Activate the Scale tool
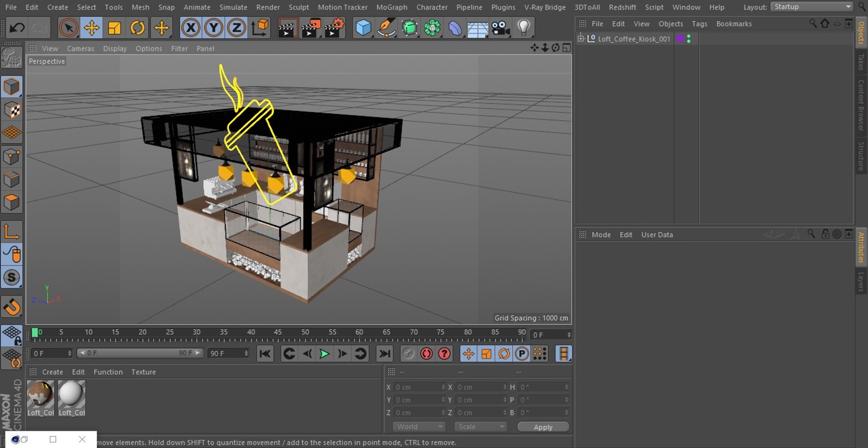The height and width of the screenshot is (448, 868). pyautogui.click(x=114, y=28)
